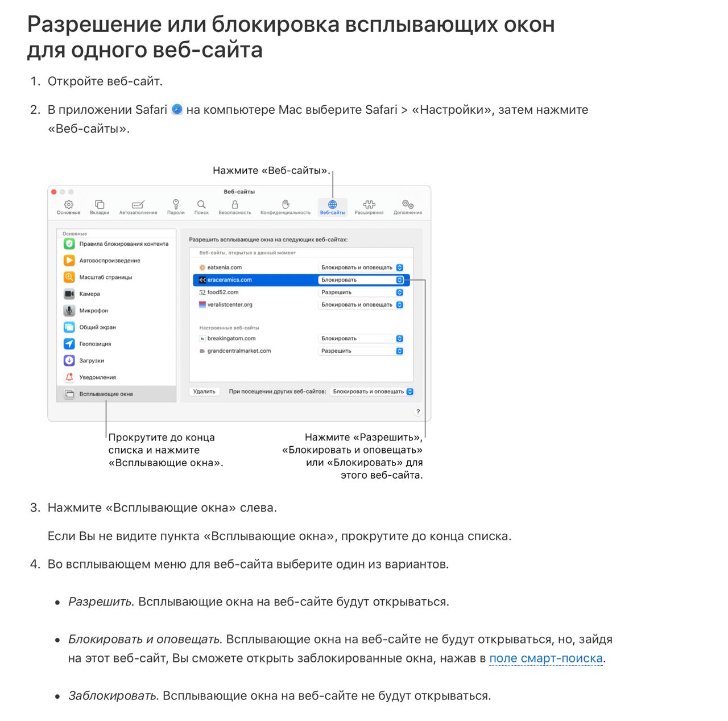This screenshot has height=721, width=728.
Task: Click the Камера sidebar icon
Action: click(69, 294)
